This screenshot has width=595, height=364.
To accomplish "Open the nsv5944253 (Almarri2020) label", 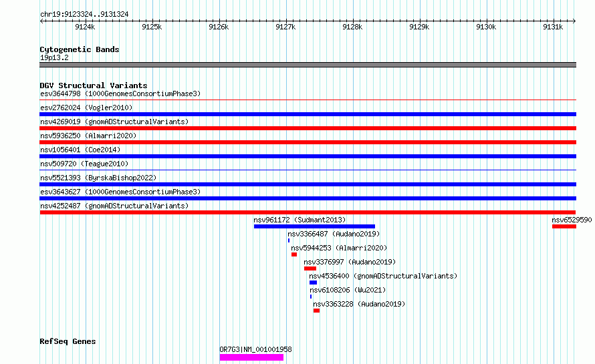I will click(x=339, y=248).
